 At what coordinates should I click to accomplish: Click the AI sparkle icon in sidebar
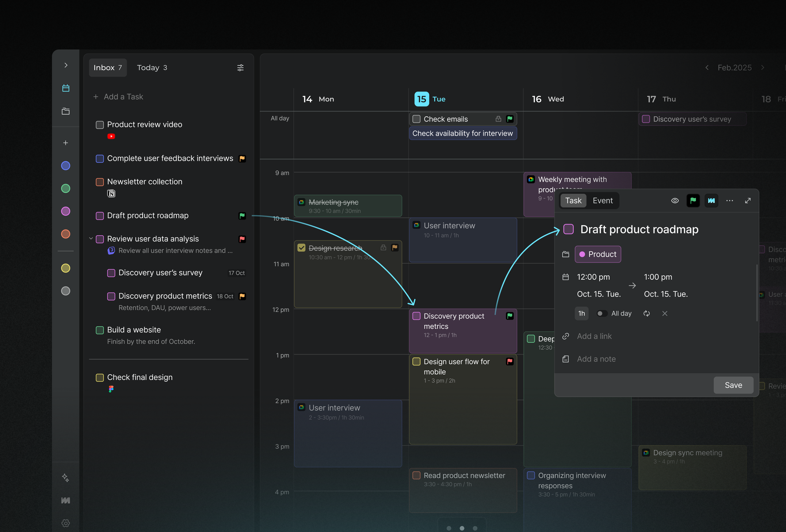(66, 477)
